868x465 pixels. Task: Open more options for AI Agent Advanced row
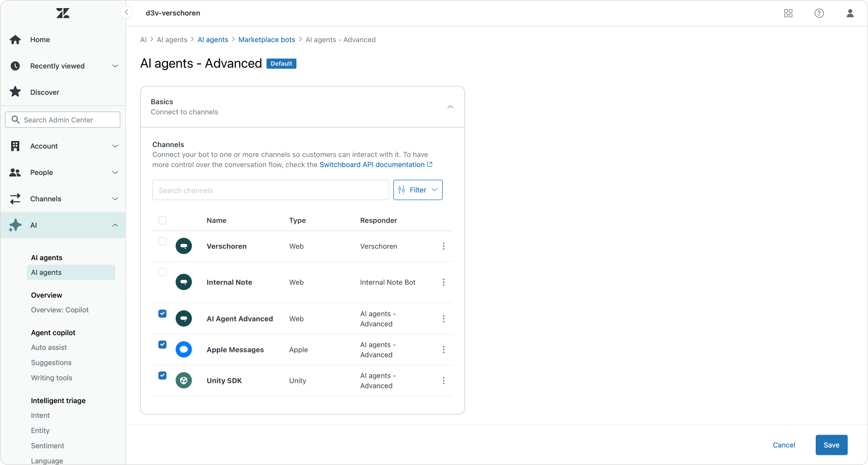pyautogui.click(x=444, y=318)
